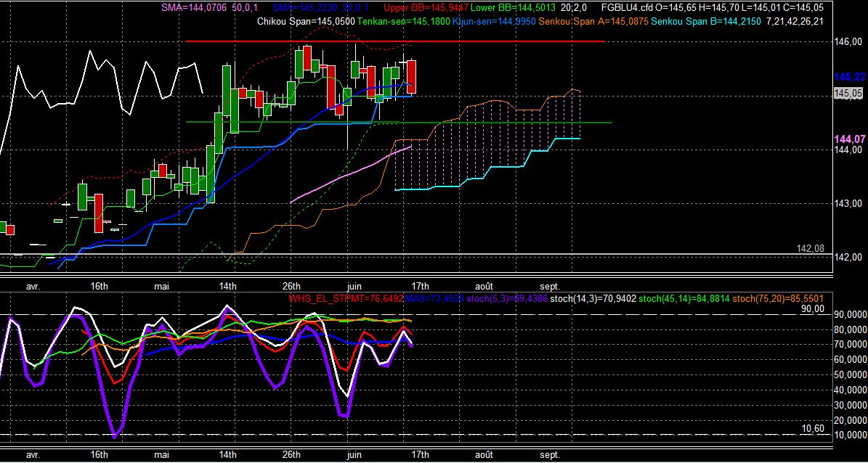Click the 142,00 price axis label
868x463 pixels.
pos(848,257)
